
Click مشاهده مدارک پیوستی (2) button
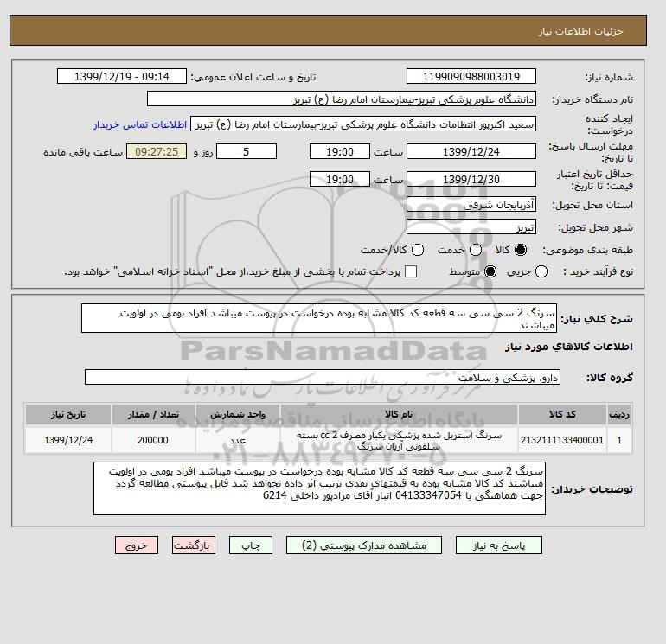364,545
